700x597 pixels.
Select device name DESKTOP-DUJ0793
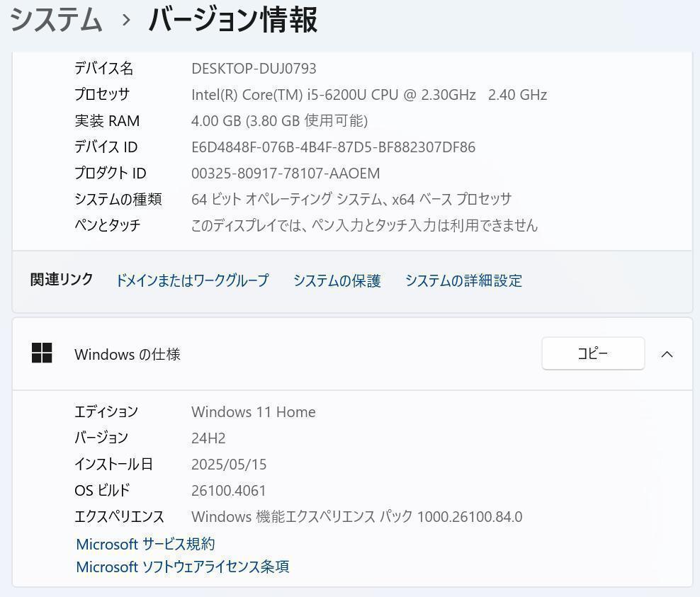254,68
